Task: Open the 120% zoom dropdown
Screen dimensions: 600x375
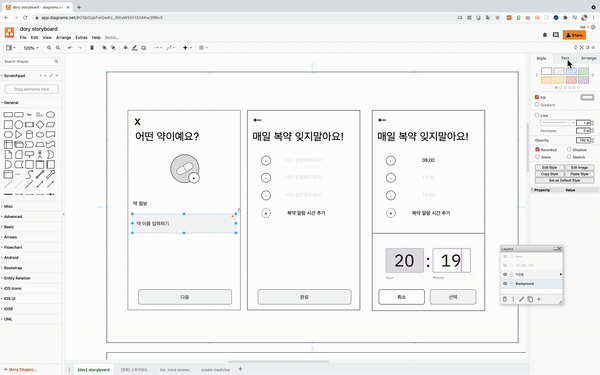Action: tap(31, 48)
